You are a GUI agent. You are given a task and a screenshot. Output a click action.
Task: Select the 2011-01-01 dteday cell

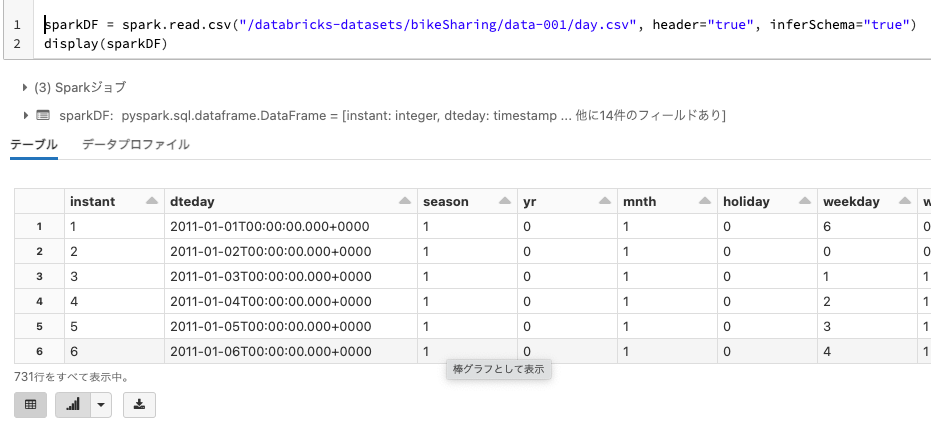pyautogui.click(x=291, y=226)
